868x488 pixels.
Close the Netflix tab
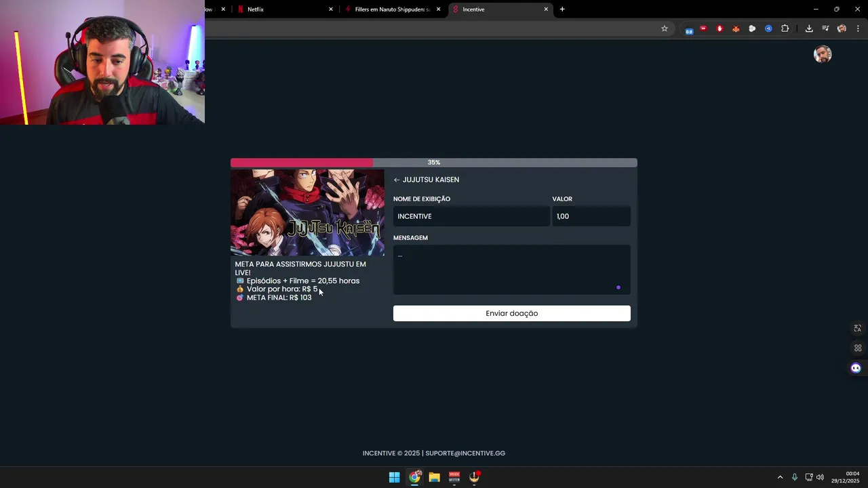(x=331, y=9)
